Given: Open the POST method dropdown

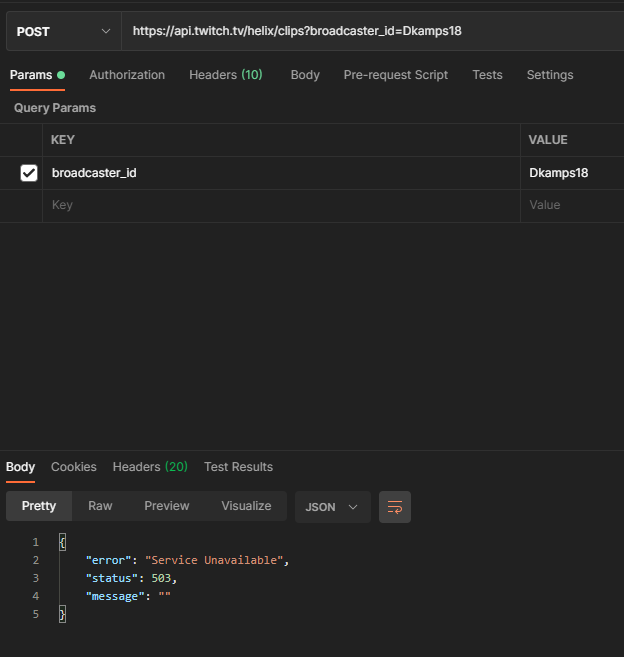Looking at the screenshot, I should pyautogui.click(x=64, y=31).
